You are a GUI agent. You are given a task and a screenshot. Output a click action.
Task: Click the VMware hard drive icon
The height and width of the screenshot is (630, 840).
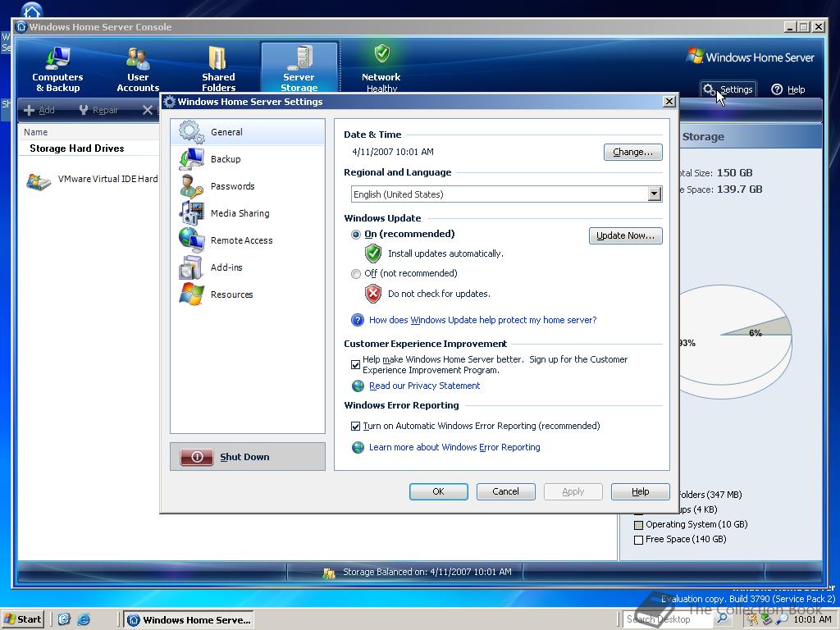(x=39, y=182)
